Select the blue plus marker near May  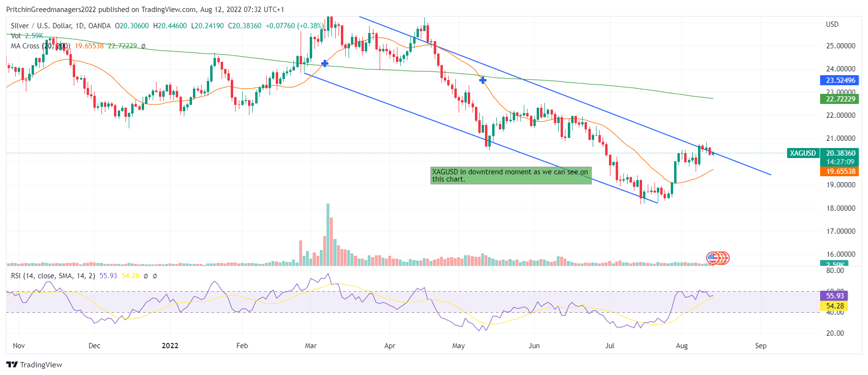pyautogui.click(x=483, y=80)
